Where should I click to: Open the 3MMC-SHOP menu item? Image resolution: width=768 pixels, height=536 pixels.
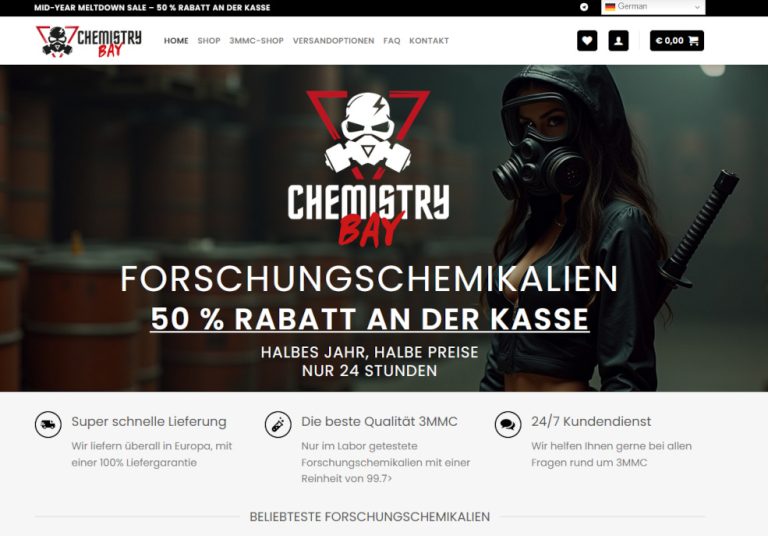(x=256, y=41)
